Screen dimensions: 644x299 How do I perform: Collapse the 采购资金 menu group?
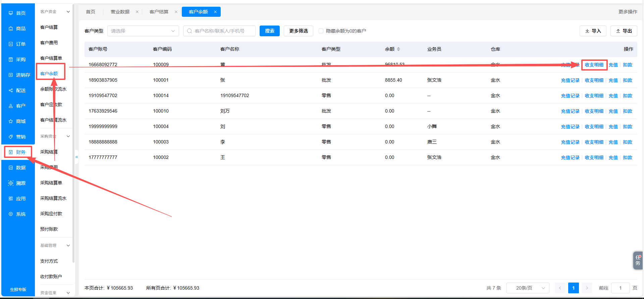coord(68,136)
